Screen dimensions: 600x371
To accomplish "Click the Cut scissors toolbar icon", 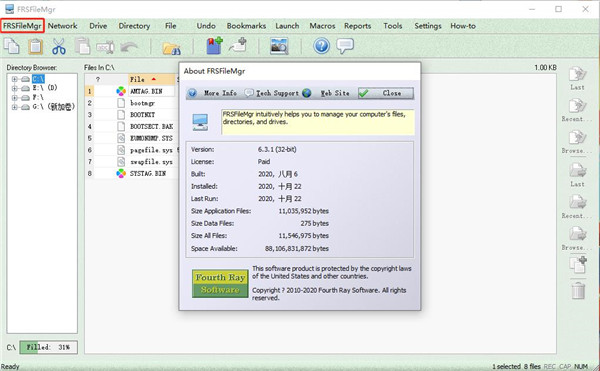I will point(59,46).
